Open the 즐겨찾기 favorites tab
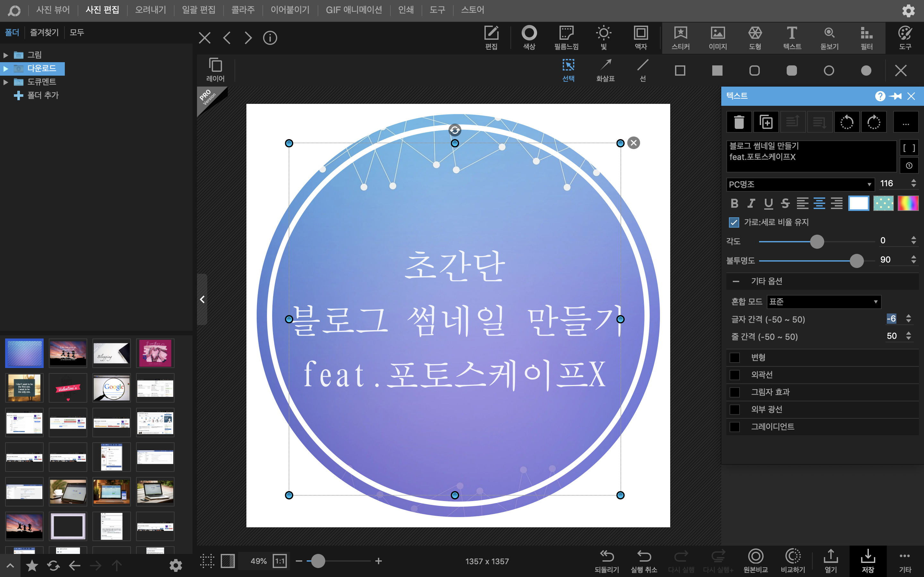The image size is (924, 577). pos(44,32)
